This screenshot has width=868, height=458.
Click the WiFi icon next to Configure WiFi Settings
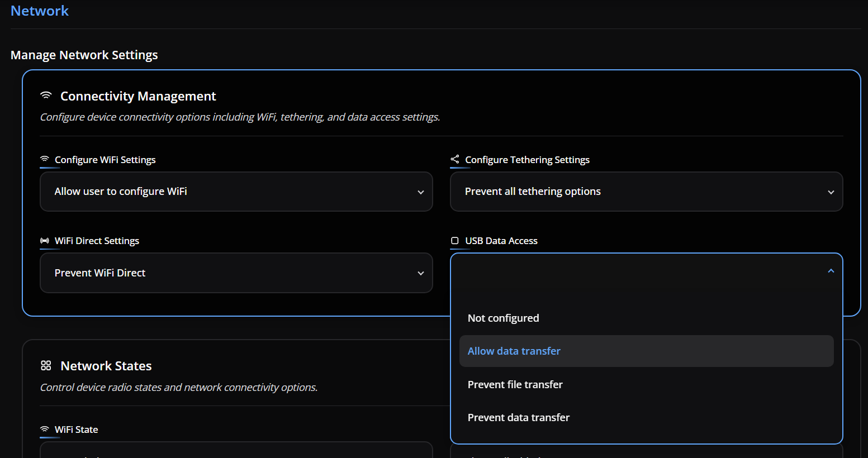pyautogui.click(x=45, y=159)
